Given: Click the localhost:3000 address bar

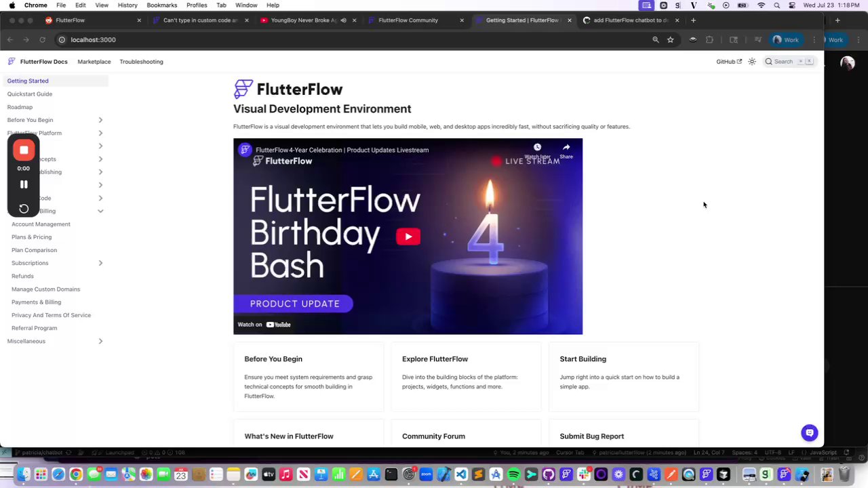Looking at the screenshot, I should 353,40.
